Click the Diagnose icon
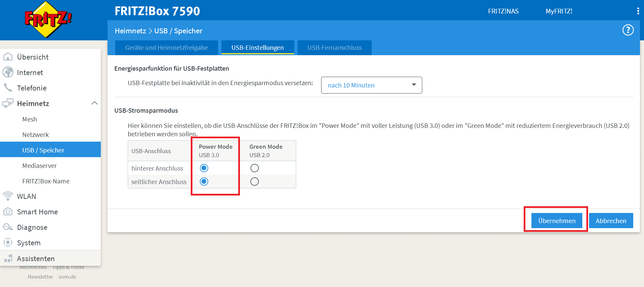644x287 pixels. click(x=8, y=227)
